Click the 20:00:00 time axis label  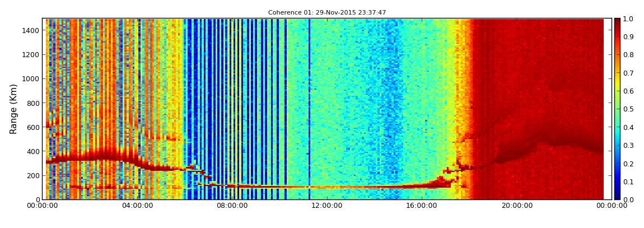[518, 206]
